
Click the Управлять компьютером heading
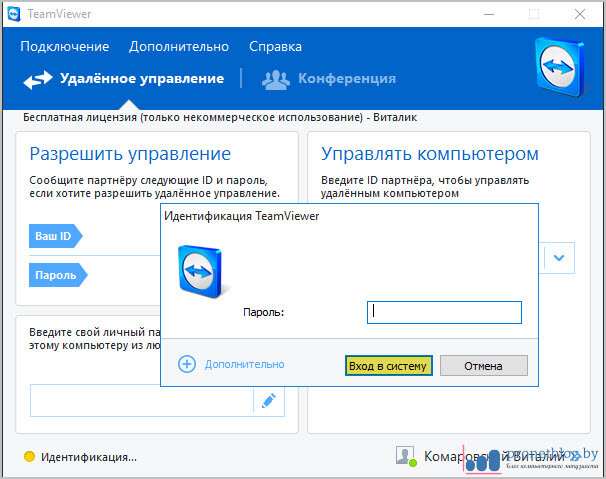click(x=430, y=154)
